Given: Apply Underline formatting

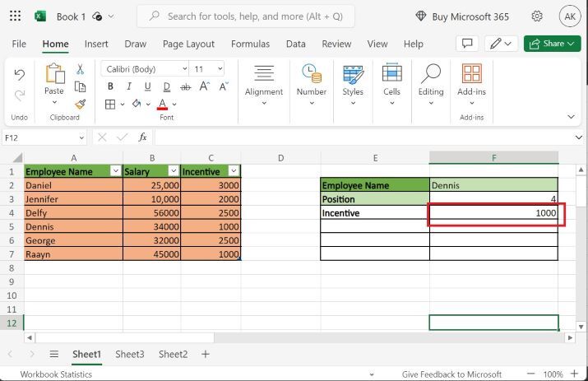Looking at the screenshot, I should [x=147, y=86].
